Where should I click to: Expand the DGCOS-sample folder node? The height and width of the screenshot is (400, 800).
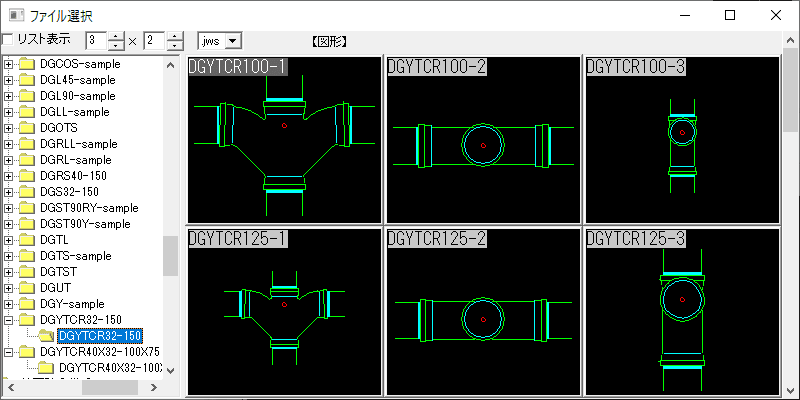8,64
